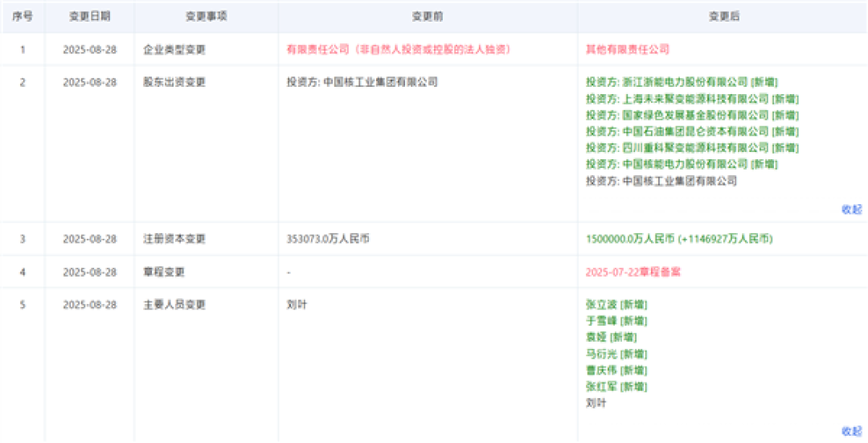Select newly added person 张红军
Viewport: 868px width, 443px height.
click(x=601, y=387)
